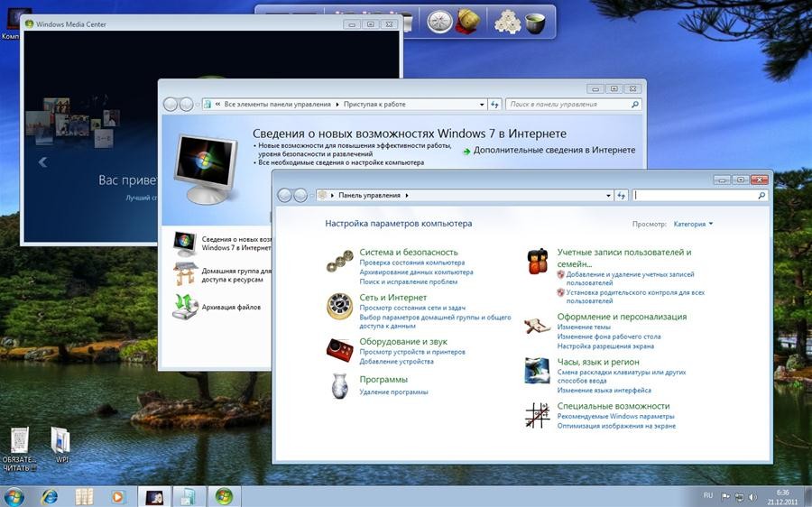812x507 pixels.
Task: Click the golden bell icon in the top dock
Action: (468, 22)
